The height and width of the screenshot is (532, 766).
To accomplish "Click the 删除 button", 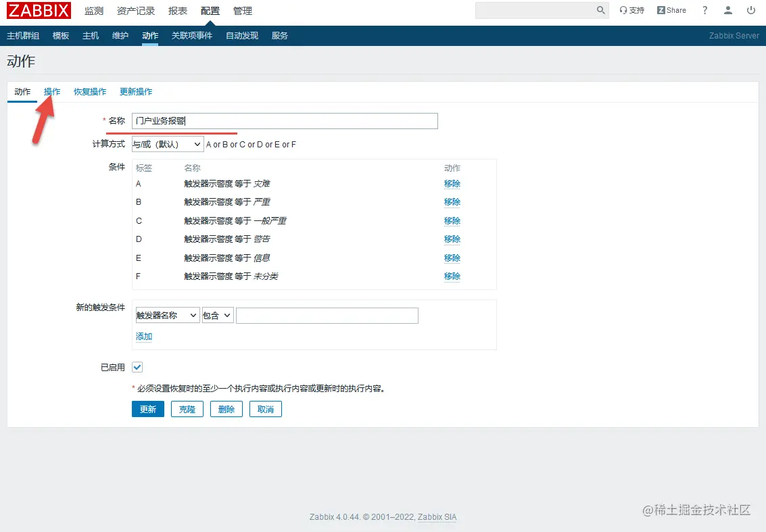I will pyautogui.click(x=226, y=409).
